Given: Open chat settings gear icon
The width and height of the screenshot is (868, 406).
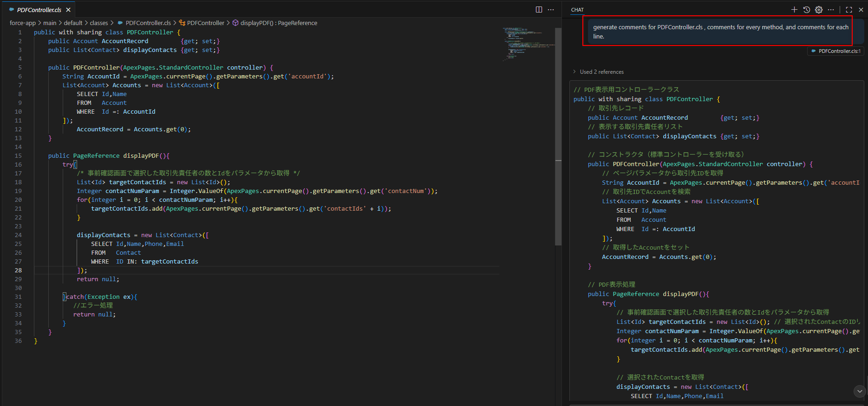Looking at the screenshot, I should 819,10.
